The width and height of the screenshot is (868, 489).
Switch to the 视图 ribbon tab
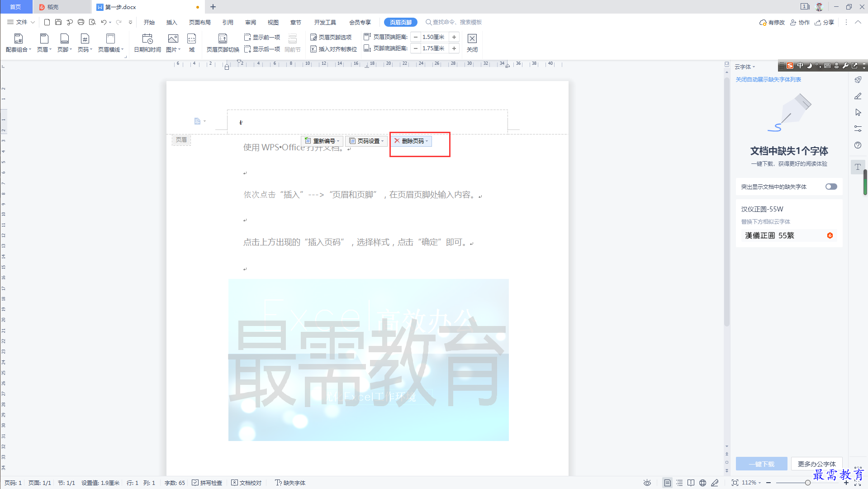(x=273, y=22)
